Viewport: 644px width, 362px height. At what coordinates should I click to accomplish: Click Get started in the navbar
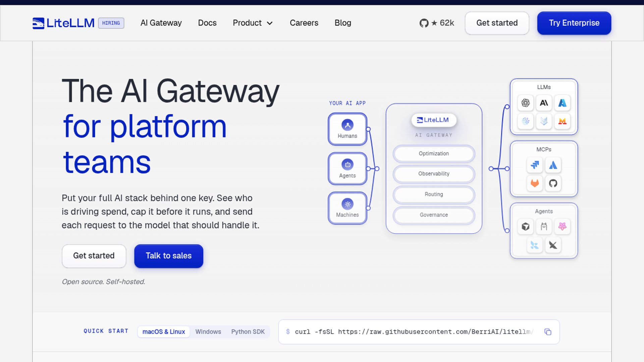[497, 23]
